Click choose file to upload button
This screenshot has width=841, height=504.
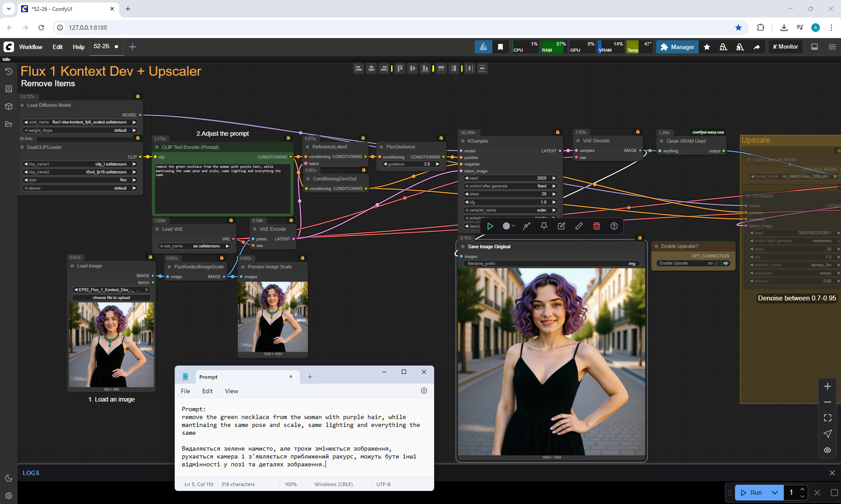pyautogui.click(x=111, y=298)
